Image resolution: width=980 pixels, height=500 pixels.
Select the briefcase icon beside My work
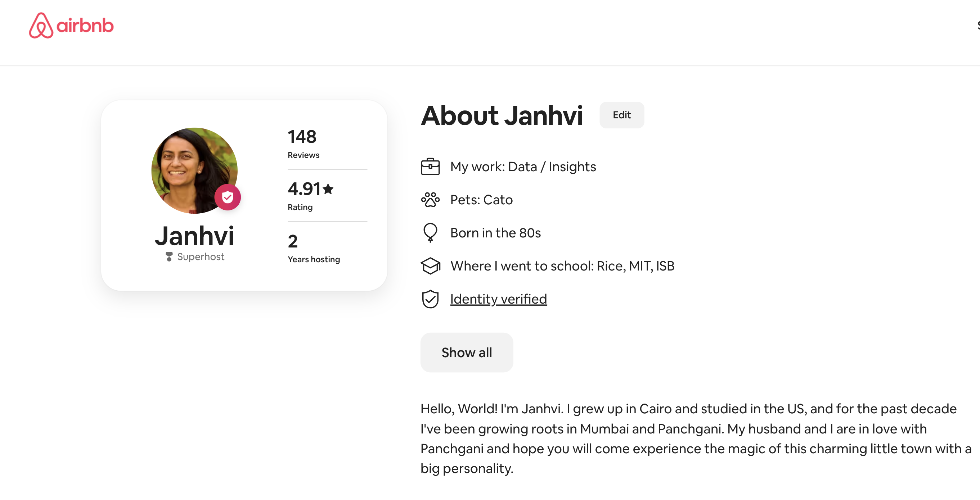click(x=430, y=166)
